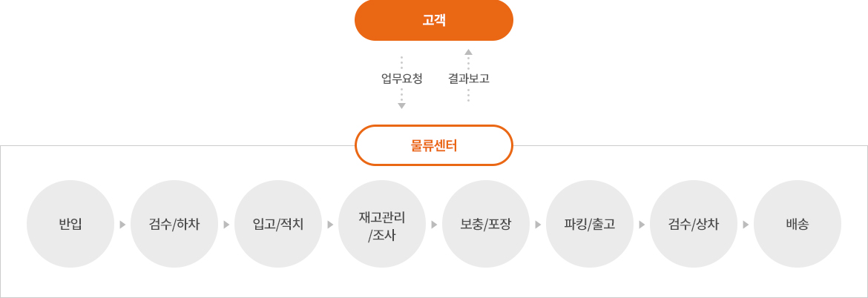Screen dimensions: 868x298
Task: Click the upward arrow above 결과보고
Action: coord(468,52)
